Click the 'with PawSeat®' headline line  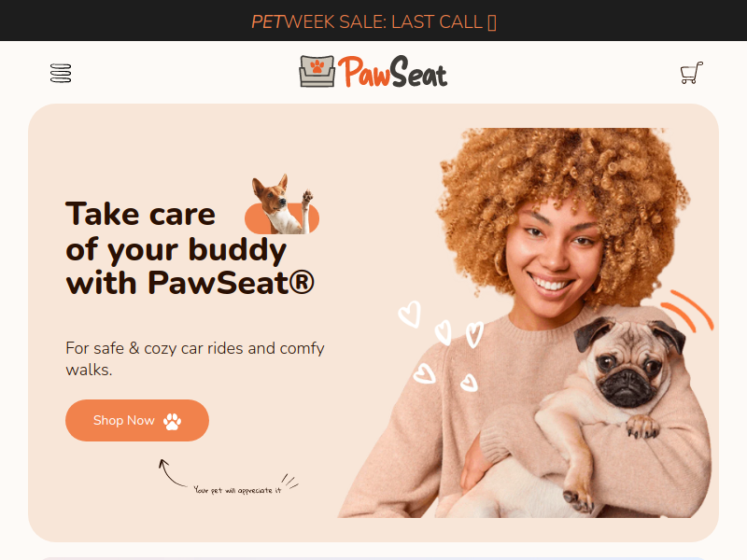[x=190, y=283]
